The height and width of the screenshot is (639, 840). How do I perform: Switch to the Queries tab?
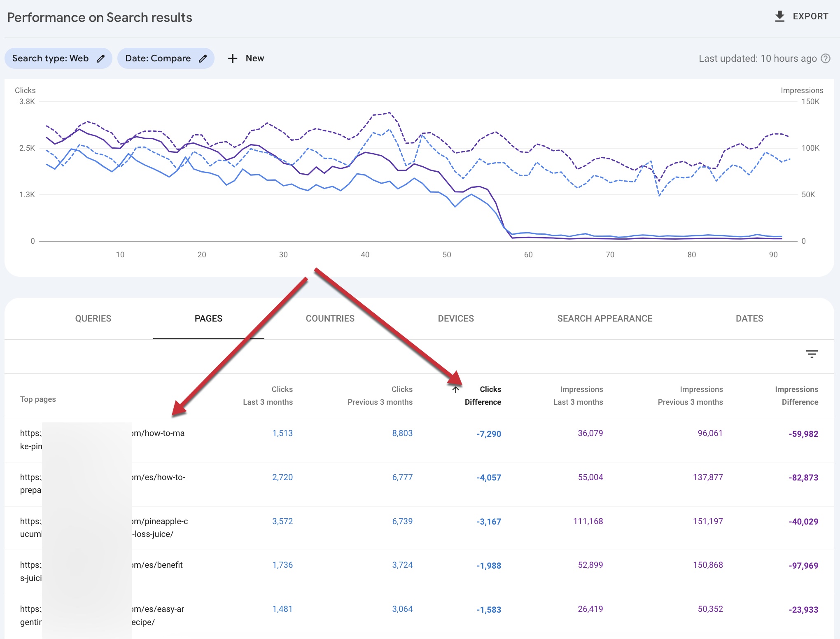tap(93, 318)
